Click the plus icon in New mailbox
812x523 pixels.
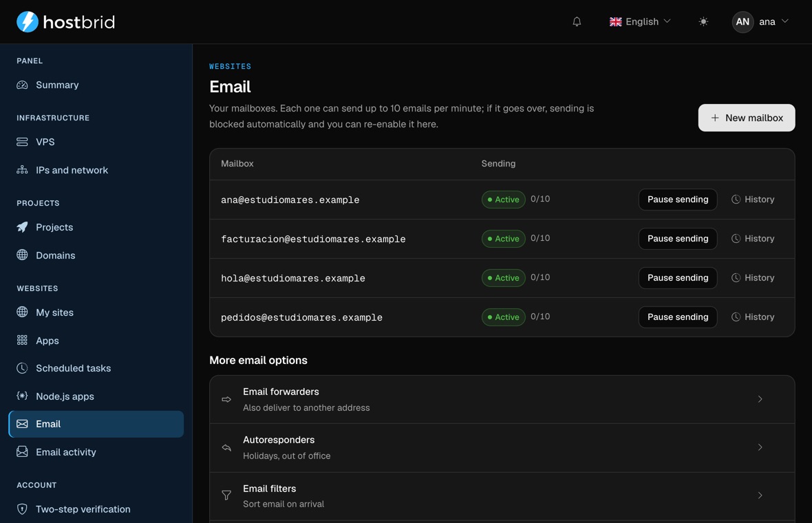715,118
